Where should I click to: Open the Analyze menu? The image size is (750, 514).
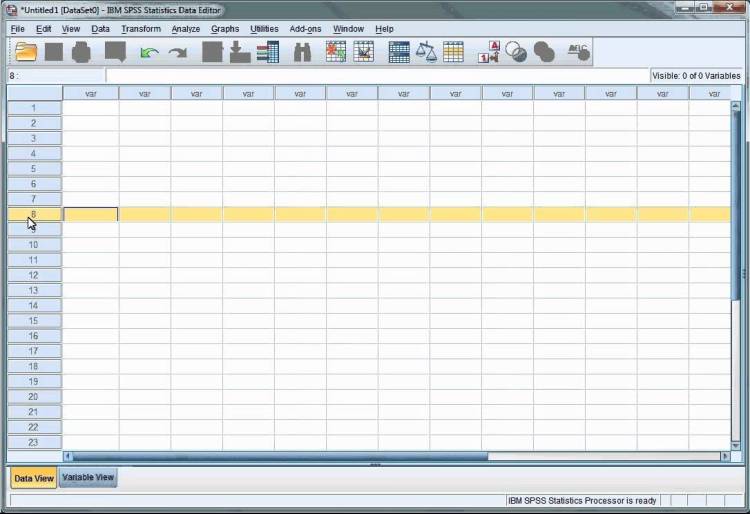(x=186, y=29)
